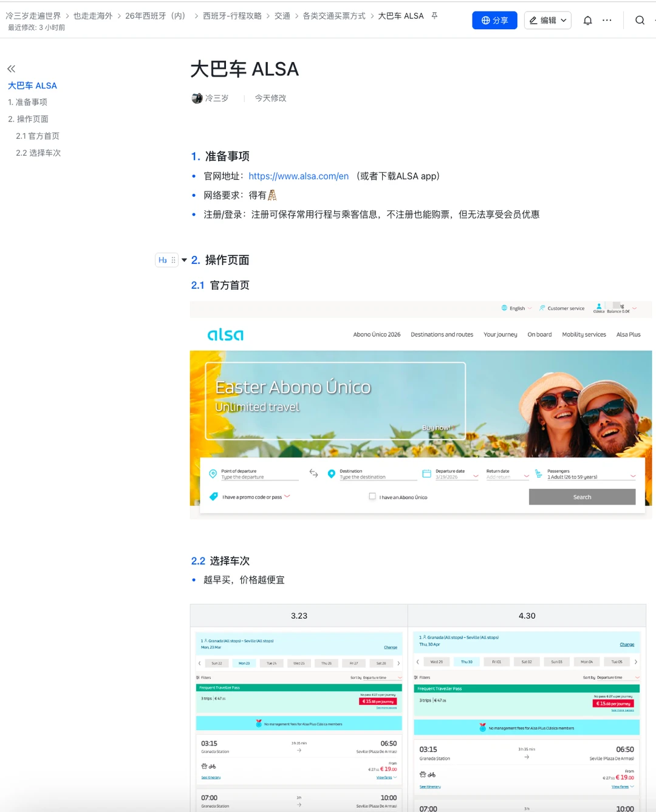The image size is (656, 812).
Task: Click the 注册/登录 bullet line
Action: tap(372, 215)
